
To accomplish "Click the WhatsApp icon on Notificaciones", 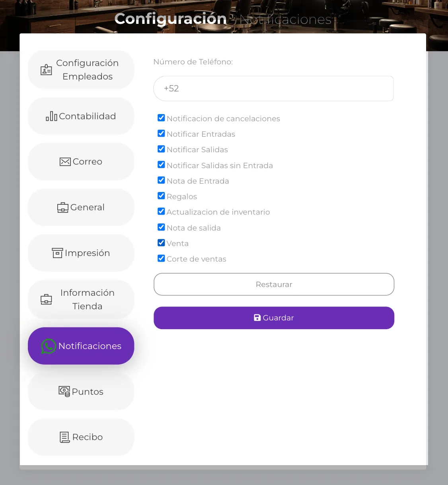I will [x=48, y=346].
